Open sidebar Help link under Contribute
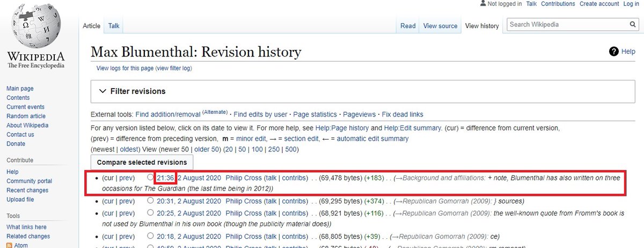Image resolution: width=644 pixels, height=248 pixels. pos(12,172)
